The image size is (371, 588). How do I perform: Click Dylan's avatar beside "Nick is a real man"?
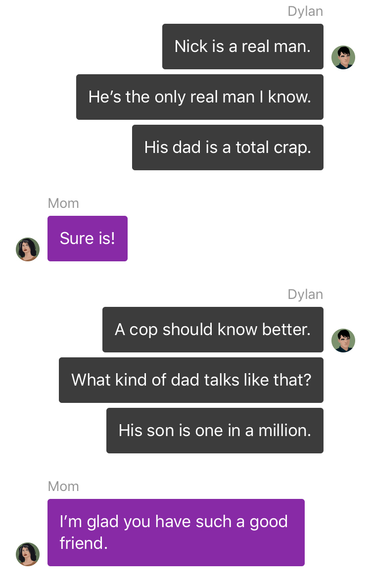[343, 57]
